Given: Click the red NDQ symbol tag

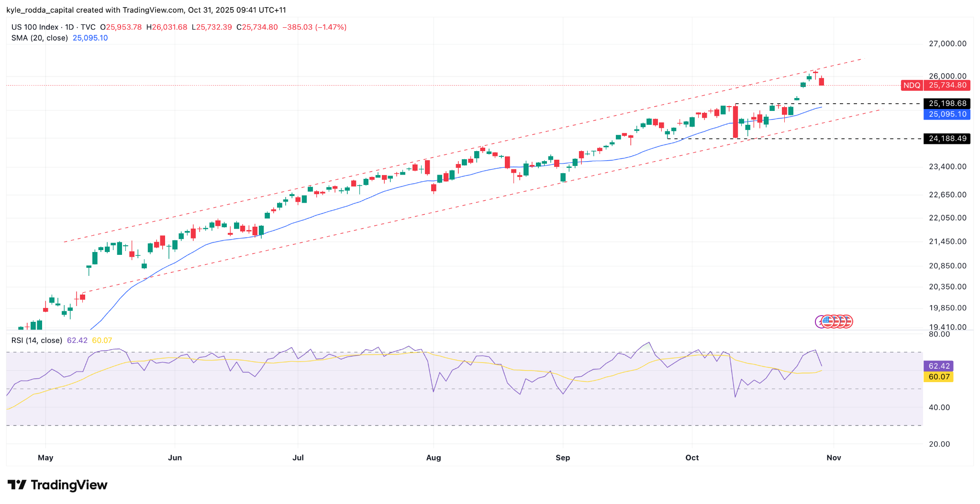Looking at the screenshot, I should 911,85.
